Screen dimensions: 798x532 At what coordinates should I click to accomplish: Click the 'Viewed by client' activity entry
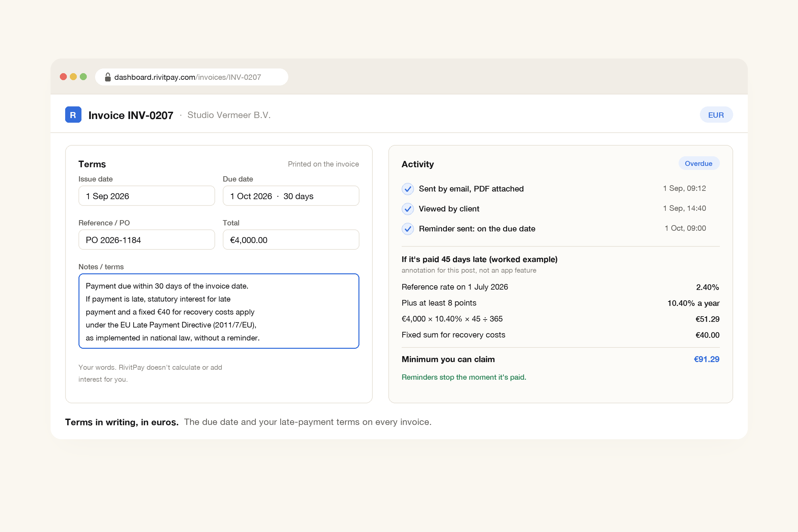(x=449, y=209)
